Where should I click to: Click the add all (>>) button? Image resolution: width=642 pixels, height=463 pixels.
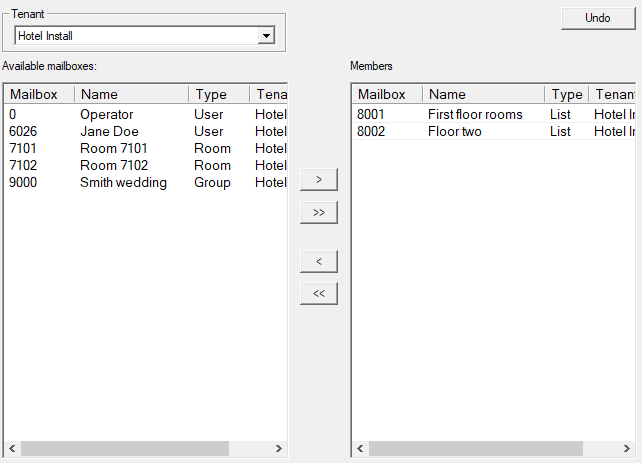pyautogui.click(x=319, y=213)
